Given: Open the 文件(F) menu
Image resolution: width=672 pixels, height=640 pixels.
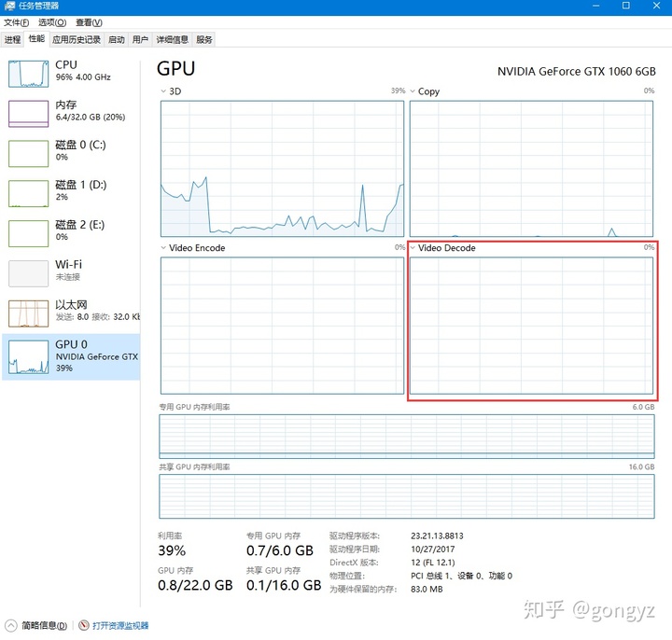Looking at the screenshot, I should pos(16,22).
